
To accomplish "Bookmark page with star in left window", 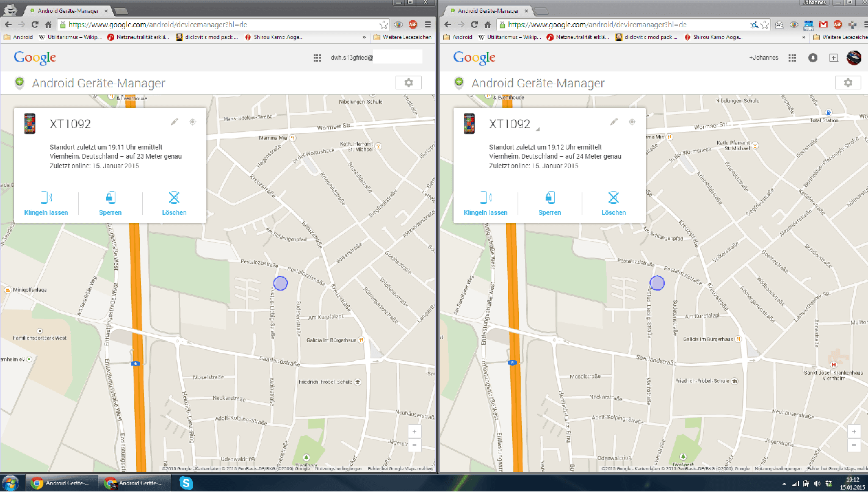I will (383, 25).
